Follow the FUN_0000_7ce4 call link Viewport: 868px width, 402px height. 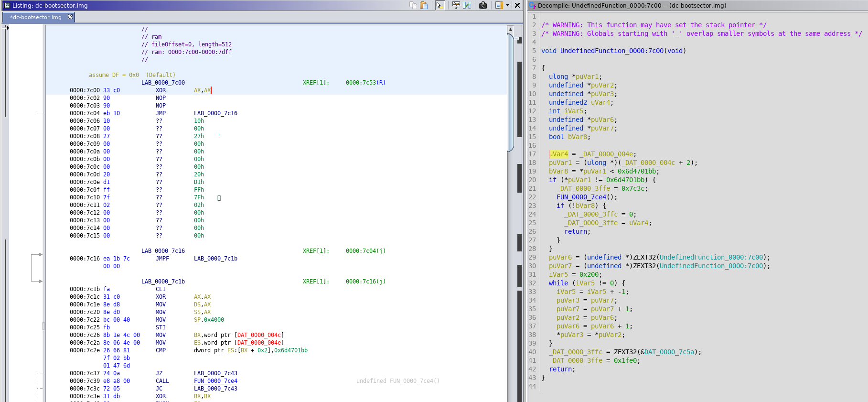point(215,381)
